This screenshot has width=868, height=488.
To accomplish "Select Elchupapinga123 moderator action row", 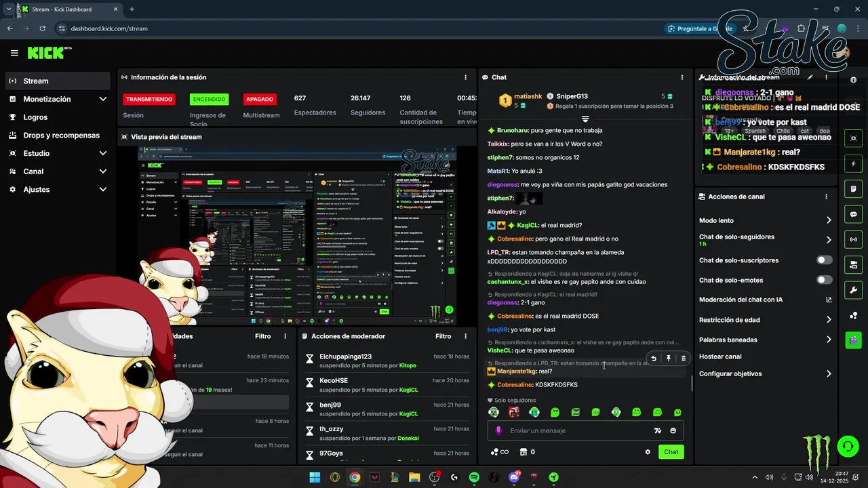I will [x=387, y=361].
